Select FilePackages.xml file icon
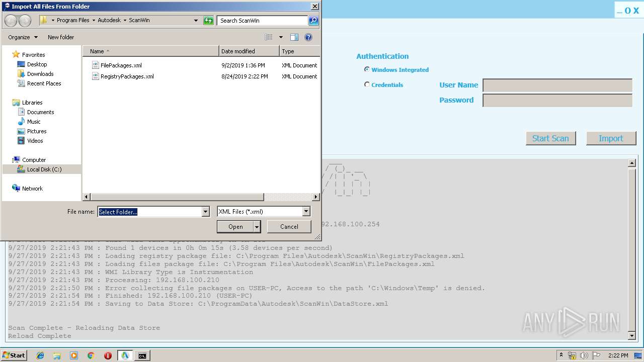644x362 pixels. coord(96,65)
